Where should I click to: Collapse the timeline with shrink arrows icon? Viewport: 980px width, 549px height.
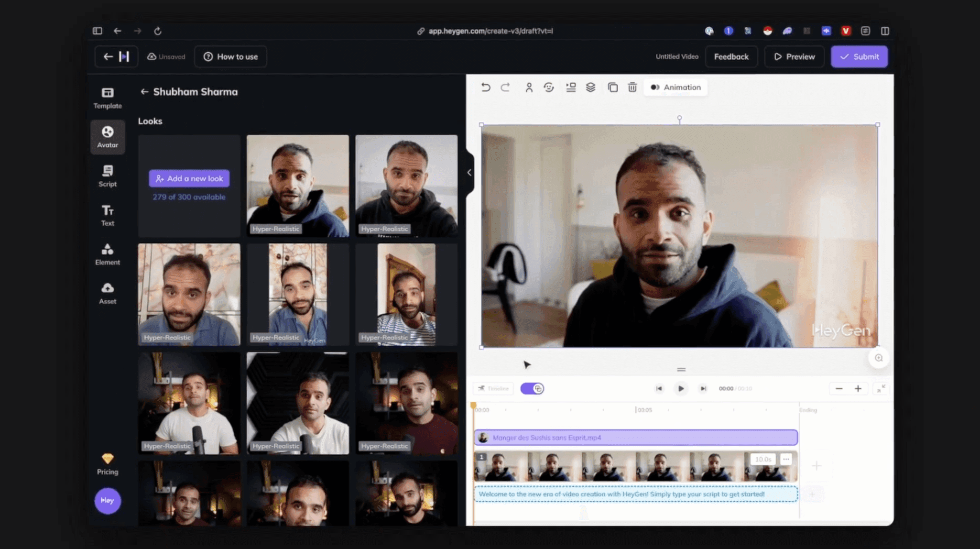881,388
